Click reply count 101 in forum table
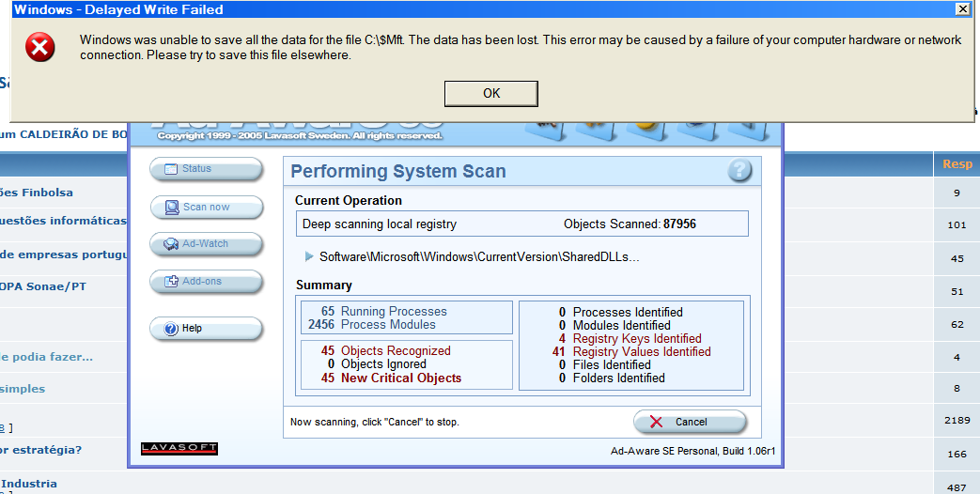 click(957, 224)
